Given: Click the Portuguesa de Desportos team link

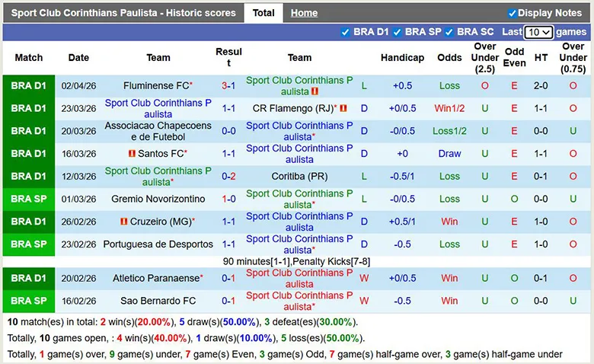Looking at the screenshot, I should [158, 244].
